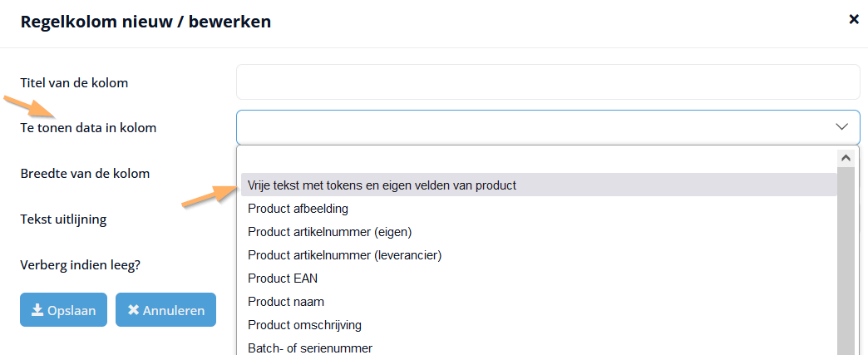Click the Annuleren cancel button
The height and width of the screenshot is (355, 868).
click(165, 309)
